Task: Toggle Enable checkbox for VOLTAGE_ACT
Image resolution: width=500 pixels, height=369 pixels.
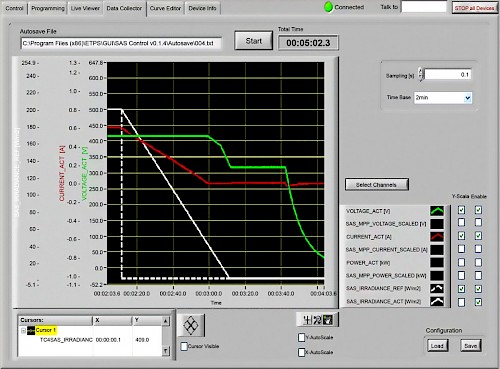Action: tap(478, 210)
